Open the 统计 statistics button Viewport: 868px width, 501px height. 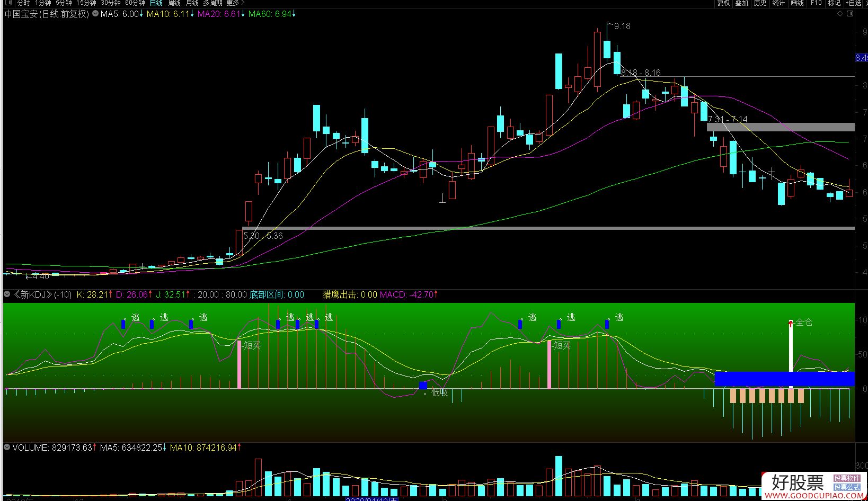[x=778, y=3]
